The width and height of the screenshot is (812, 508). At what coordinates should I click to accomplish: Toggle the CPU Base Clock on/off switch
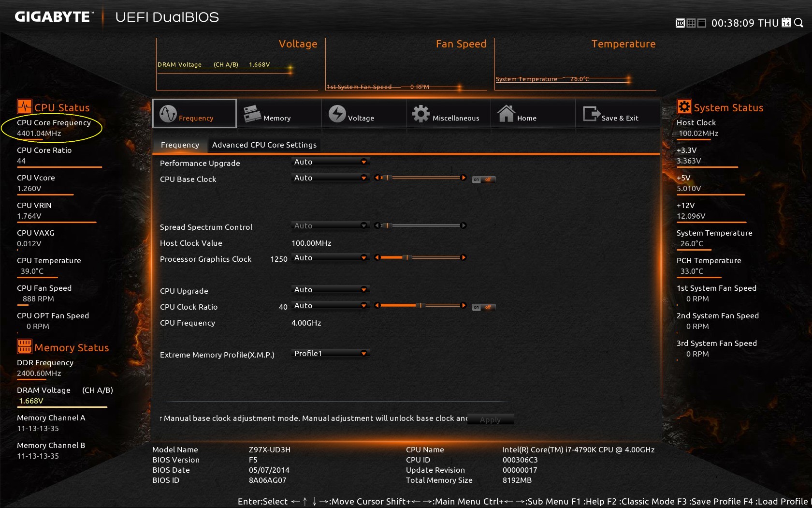click(484, 179)
